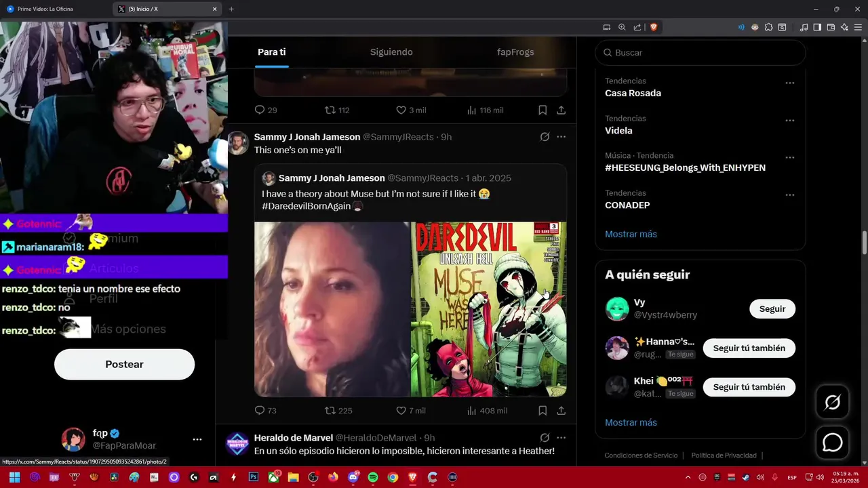Switch to Prime Video: La Oficina browser tab

56,9
